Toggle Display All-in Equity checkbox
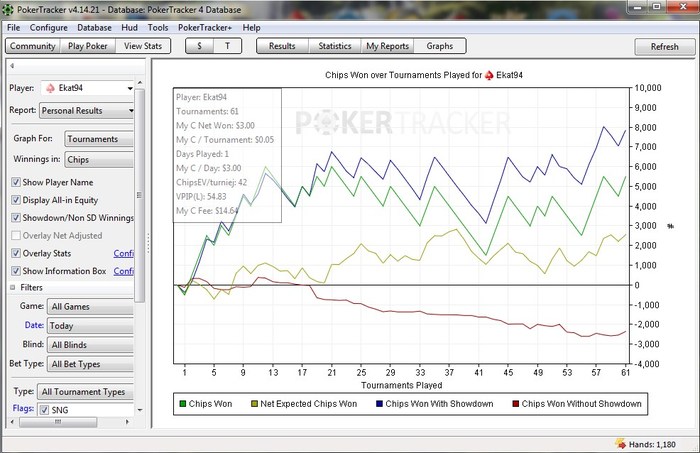This screenshot has width=700, height=453. pos(16,200)
